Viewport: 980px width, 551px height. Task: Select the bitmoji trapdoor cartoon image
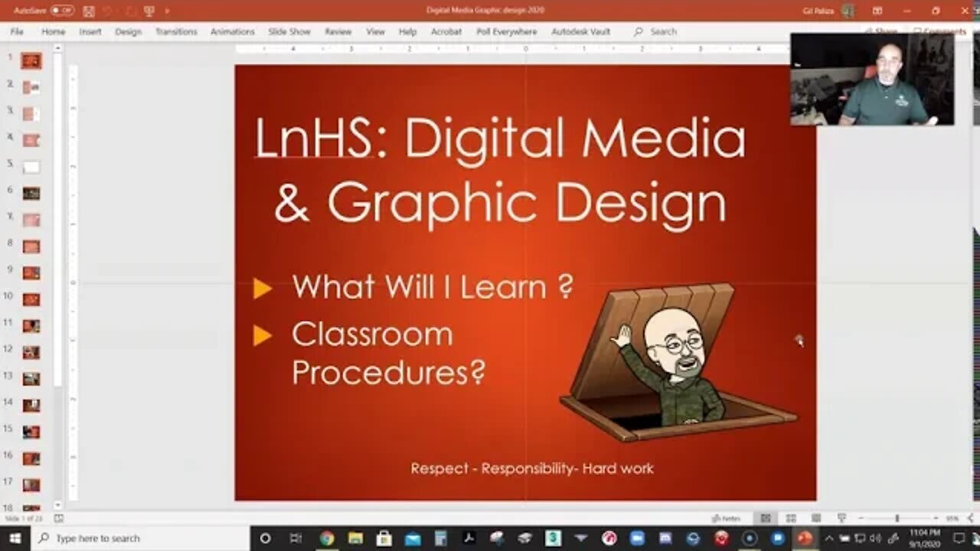(x=678, y=363)
